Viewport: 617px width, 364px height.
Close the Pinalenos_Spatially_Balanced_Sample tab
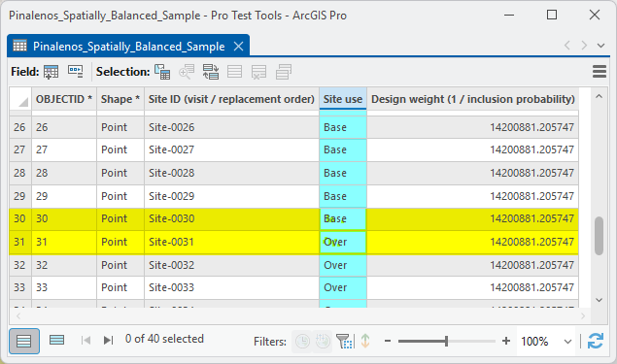(238, 47)
